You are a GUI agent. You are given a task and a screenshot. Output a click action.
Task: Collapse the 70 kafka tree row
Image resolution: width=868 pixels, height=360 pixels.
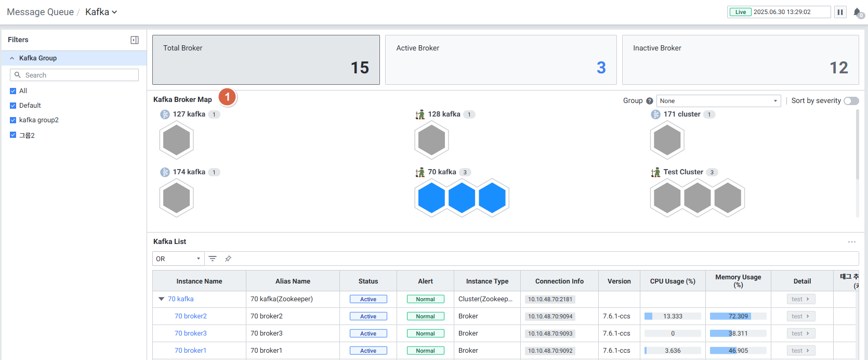pyautogui.click(x=161, y=299)
